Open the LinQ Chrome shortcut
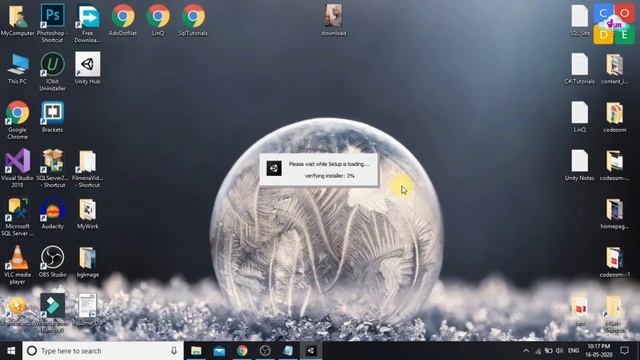This screenshot has width=640, height=360. (x=158, y=20)
